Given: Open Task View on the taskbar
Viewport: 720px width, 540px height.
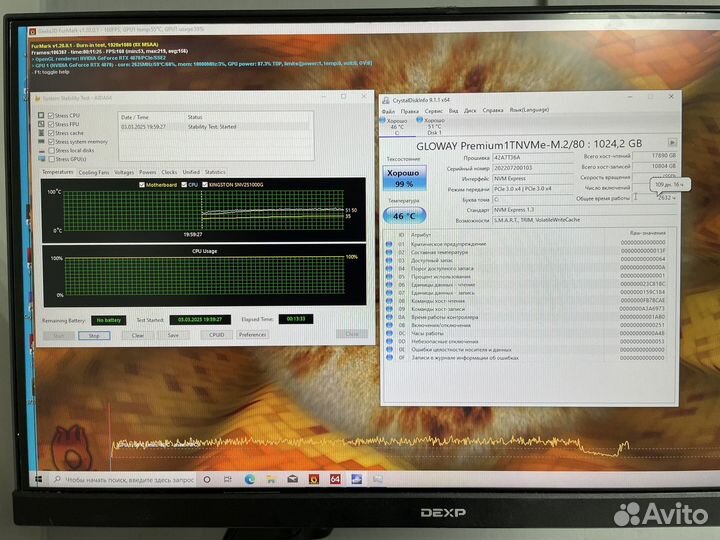Looking at the screenshot, I should coord(228,479).
